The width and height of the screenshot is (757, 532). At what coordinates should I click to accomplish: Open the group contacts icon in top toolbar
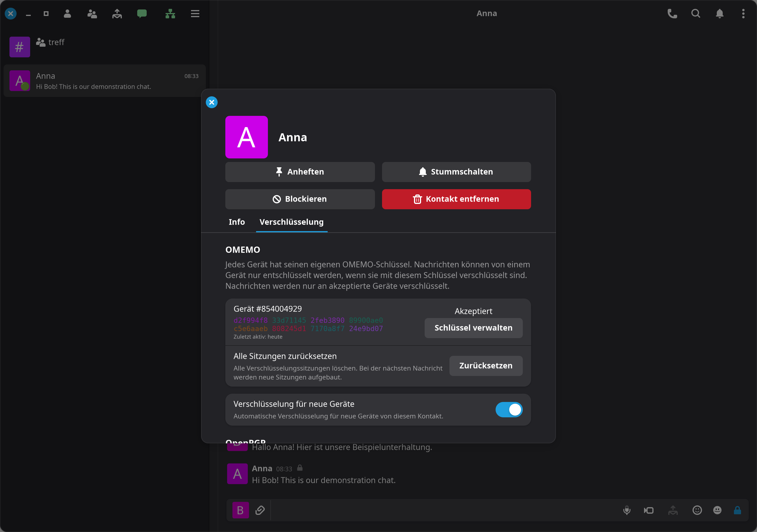click(x=92, y=14)
